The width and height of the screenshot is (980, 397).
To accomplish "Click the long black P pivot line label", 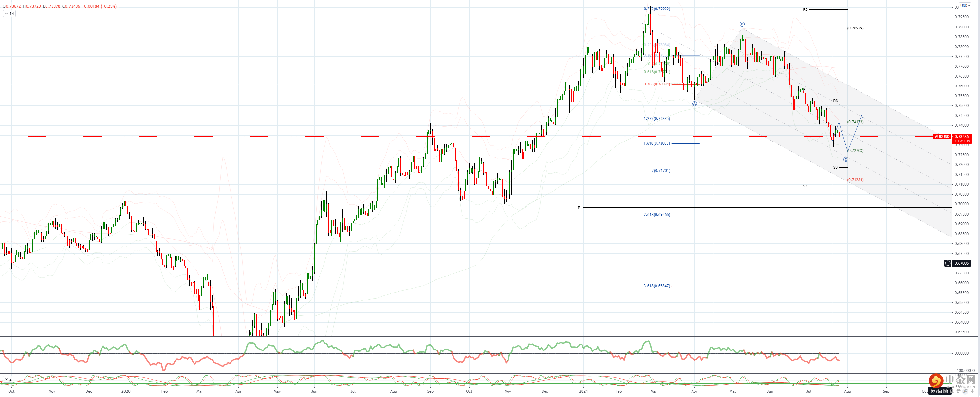I will point(579,208).
